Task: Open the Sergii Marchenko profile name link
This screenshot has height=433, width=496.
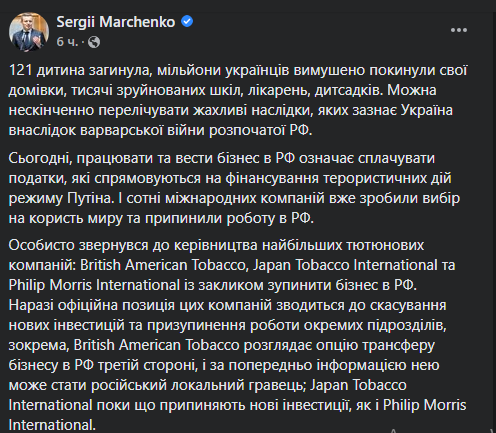Action: point(116,22)
